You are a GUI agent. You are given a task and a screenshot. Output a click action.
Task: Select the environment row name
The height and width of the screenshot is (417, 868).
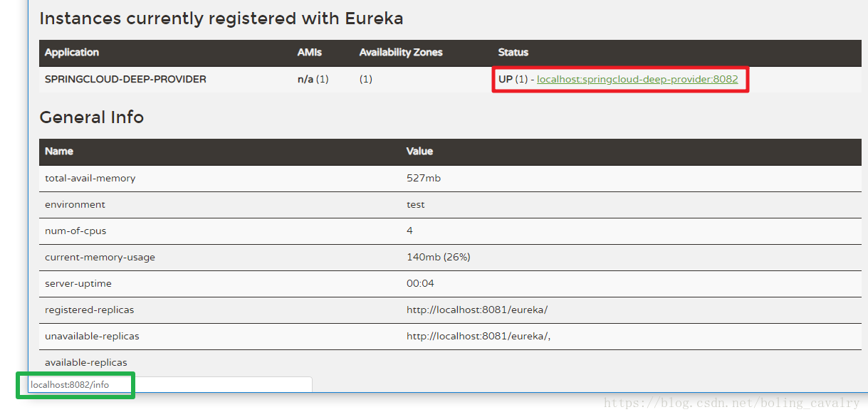(75, 204)
